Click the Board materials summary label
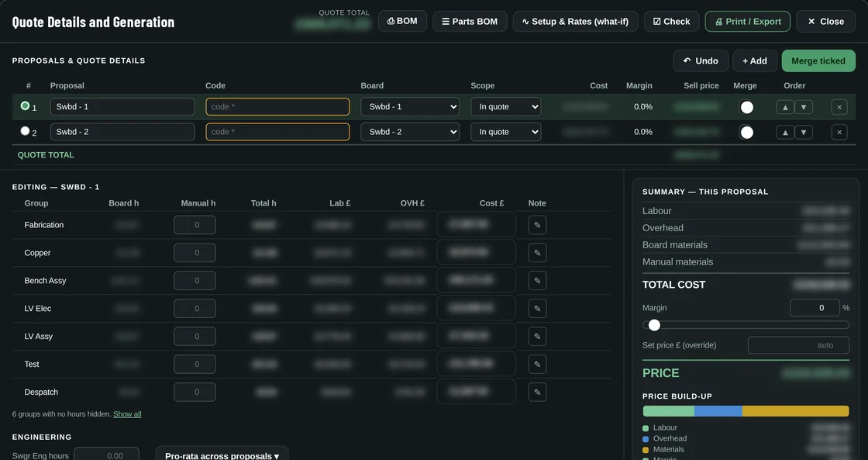Screen dimensions: 868x460 point(675,244)
